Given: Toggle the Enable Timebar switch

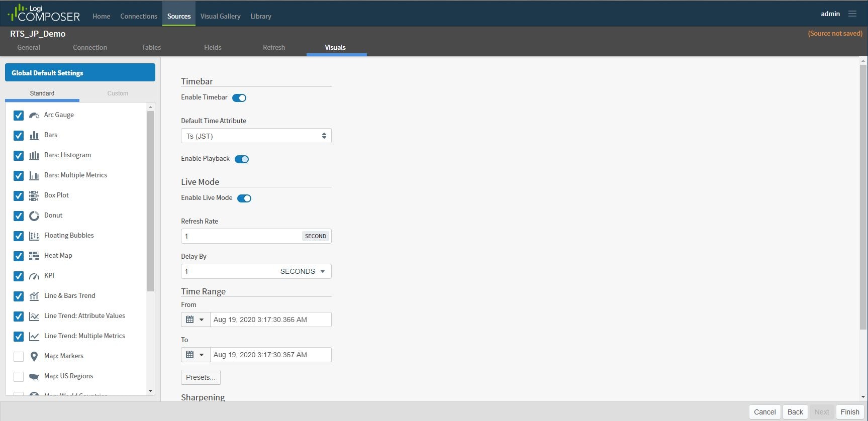Looking at the screenshot, I should pos(239,98).
